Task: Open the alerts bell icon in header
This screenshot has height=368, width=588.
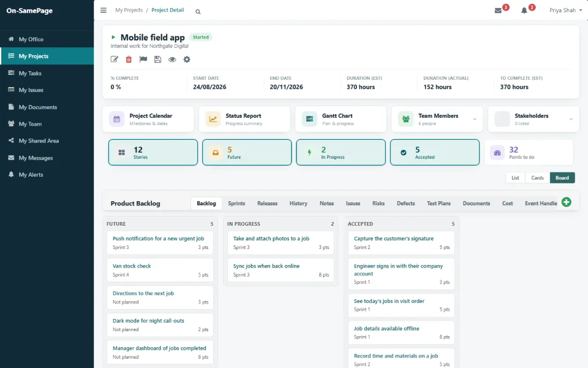Action: pos(524,10)
